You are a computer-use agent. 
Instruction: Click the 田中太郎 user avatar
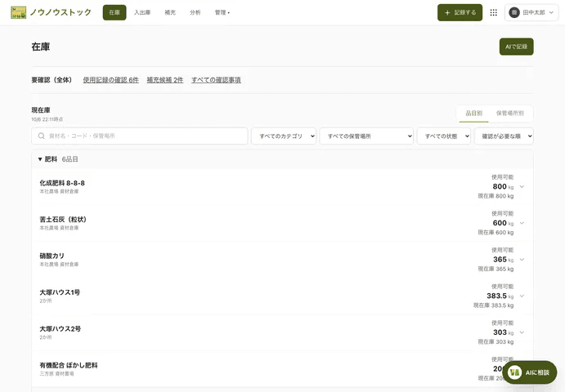tap(514, 12)
